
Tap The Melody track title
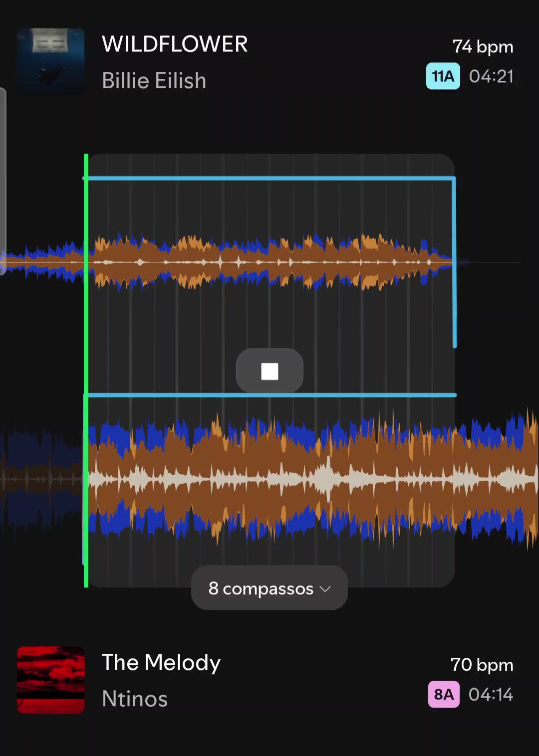pyautogui.click(x=161, y=663)
